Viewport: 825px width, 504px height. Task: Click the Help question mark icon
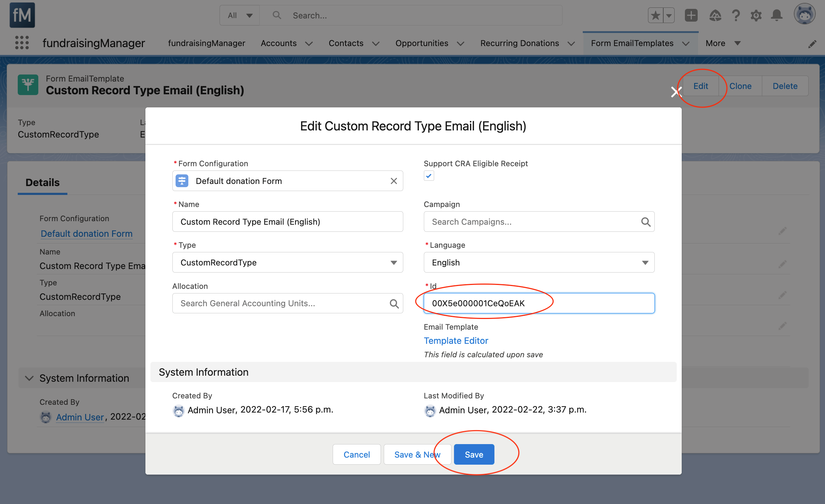736,16
